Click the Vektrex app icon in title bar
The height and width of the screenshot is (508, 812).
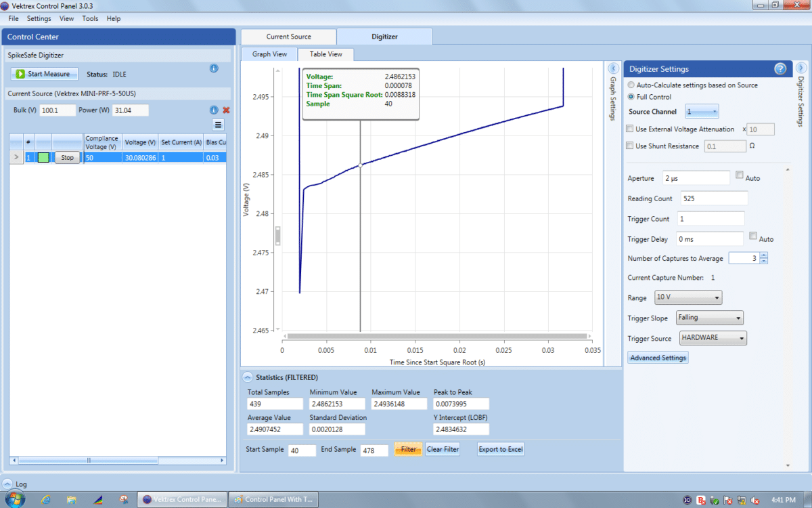(5, 6)
